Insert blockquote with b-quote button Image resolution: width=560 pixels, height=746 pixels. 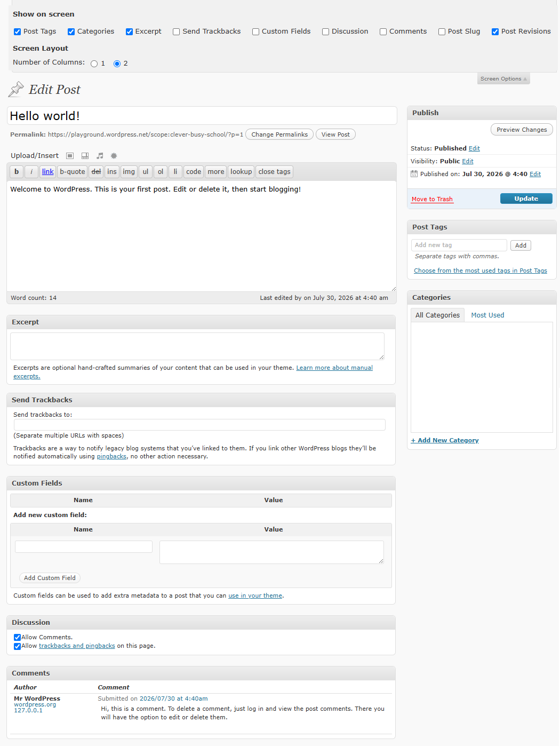(x=73, y=172)
